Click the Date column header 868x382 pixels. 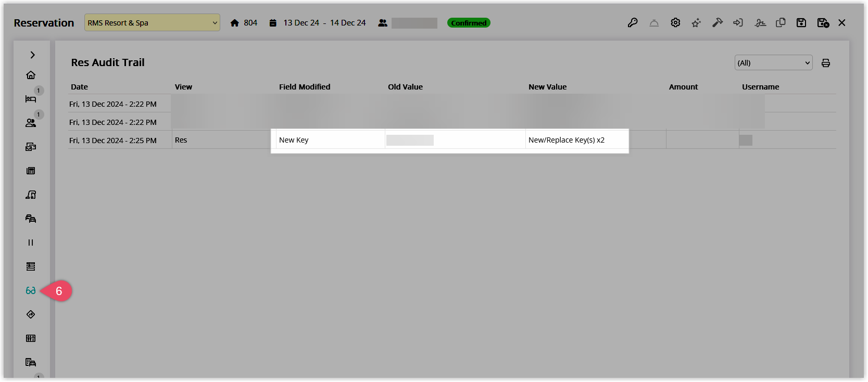pyautogui.click(x=79, y=87)
